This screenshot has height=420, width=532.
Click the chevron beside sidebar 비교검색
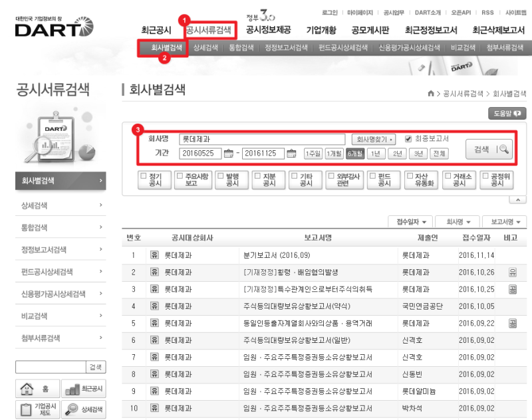click(101, 315)
